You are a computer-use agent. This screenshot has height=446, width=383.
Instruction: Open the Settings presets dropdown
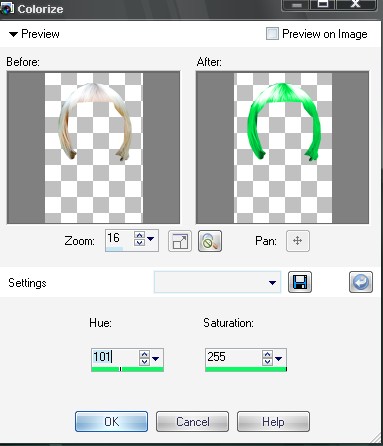pos(217,282)
